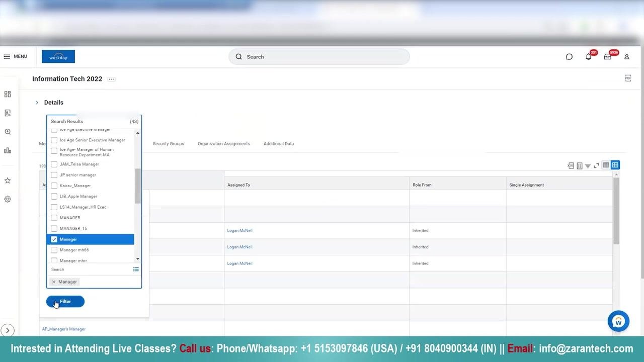This screenshot has width=644, height=362.
Task: Click the results list scroll-down arrow
Action: tap(137, 259)
